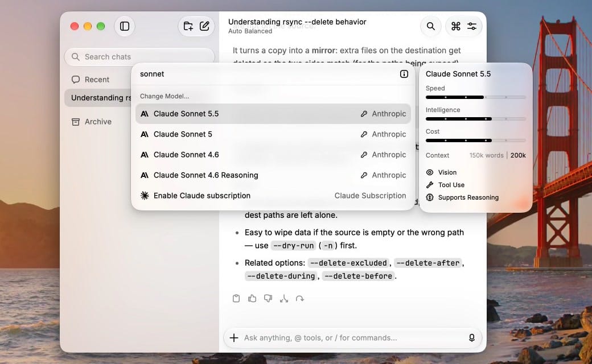
Task: Create a new folder with plus icon
Action: [188, 26]
